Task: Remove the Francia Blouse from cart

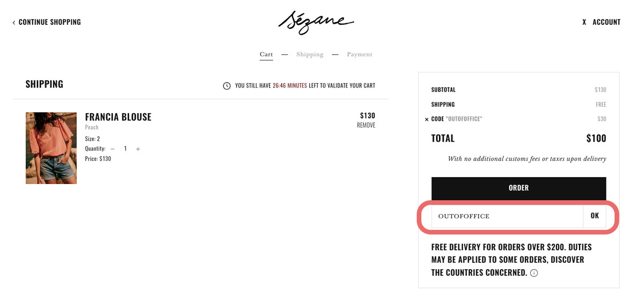Action: pyautogui.click(x=366, y=126)
